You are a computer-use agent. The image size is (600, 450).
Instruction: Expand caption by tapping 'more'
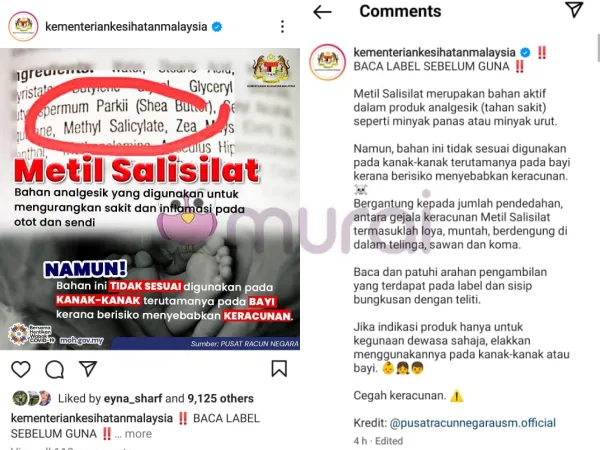tap(138, 434)
